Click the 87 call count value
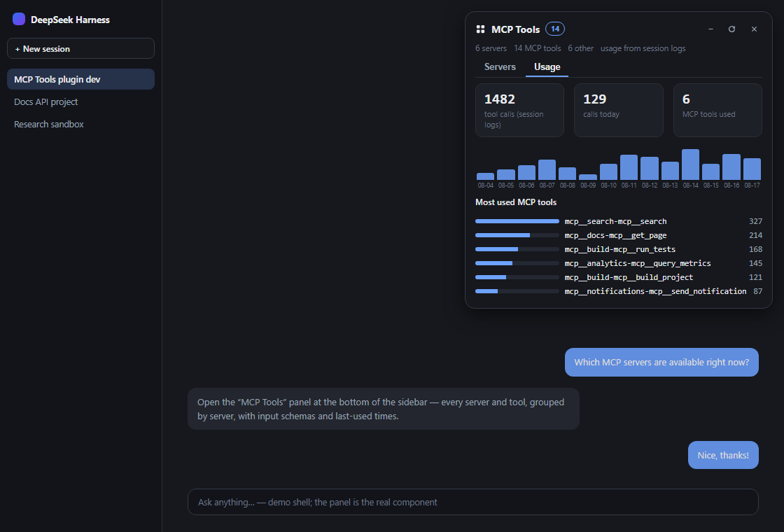Image resolution: width=784 pixels, height=532 pixels. pyautogui.click(x=758, y=291)
